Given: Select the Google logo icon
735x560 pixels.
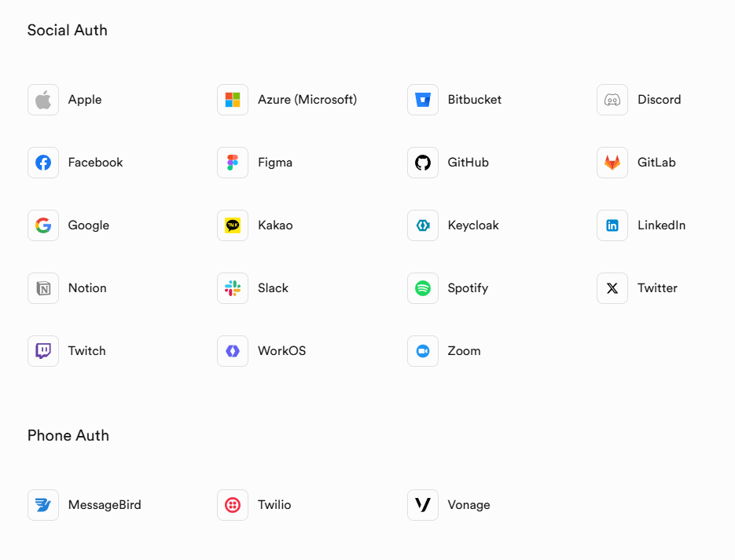Looking at the screenshot, I should [43, 225].
